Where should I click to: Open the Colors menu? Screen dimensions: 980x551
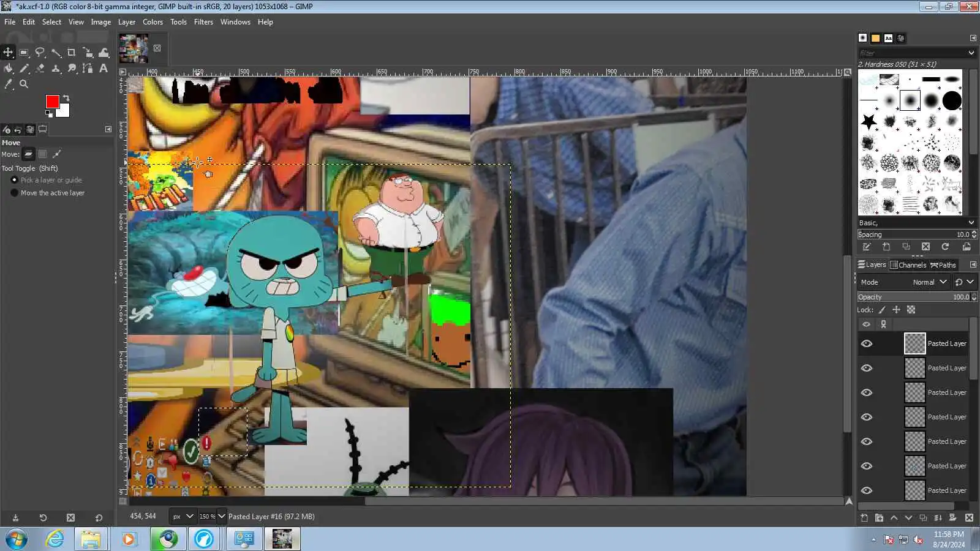click(x=153, y=22)
